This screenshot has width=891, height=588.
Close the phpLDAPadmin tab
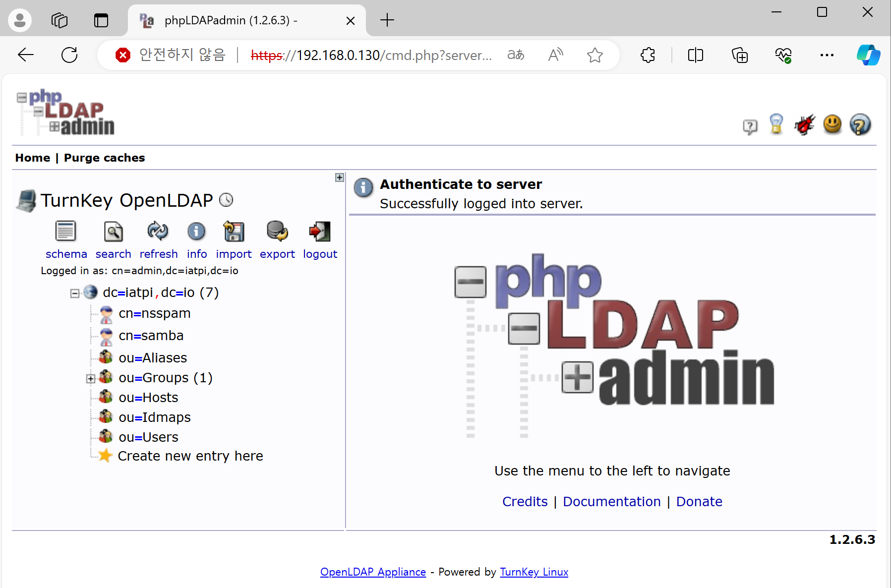tap(350, 20)
